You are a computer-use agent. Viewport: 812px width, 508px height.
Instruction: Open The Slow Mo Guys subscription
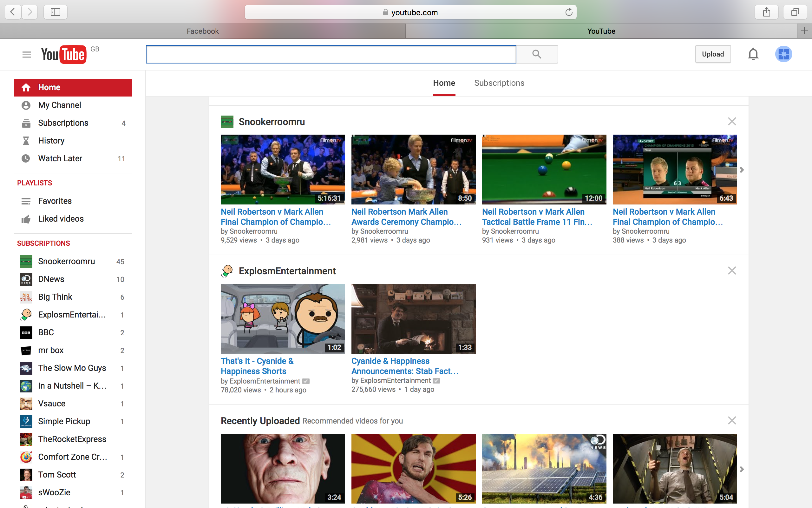tap(73, 368)
